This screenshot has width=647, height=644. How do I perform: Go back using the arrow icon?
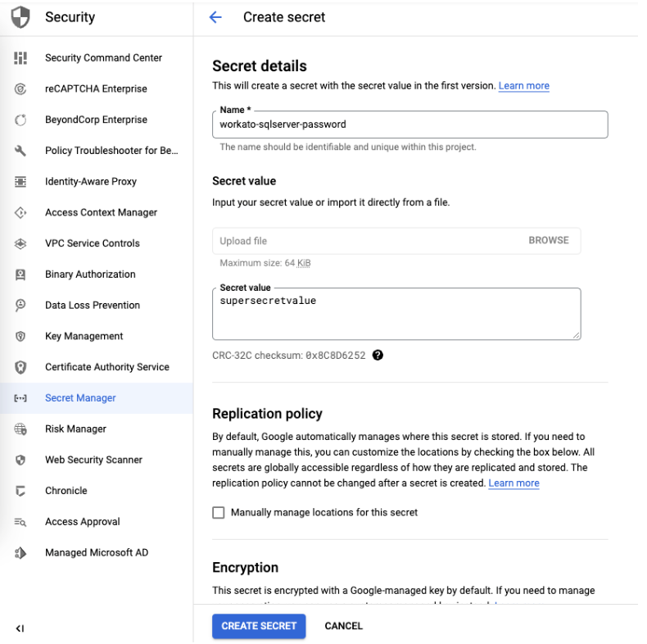coord(215,17)
